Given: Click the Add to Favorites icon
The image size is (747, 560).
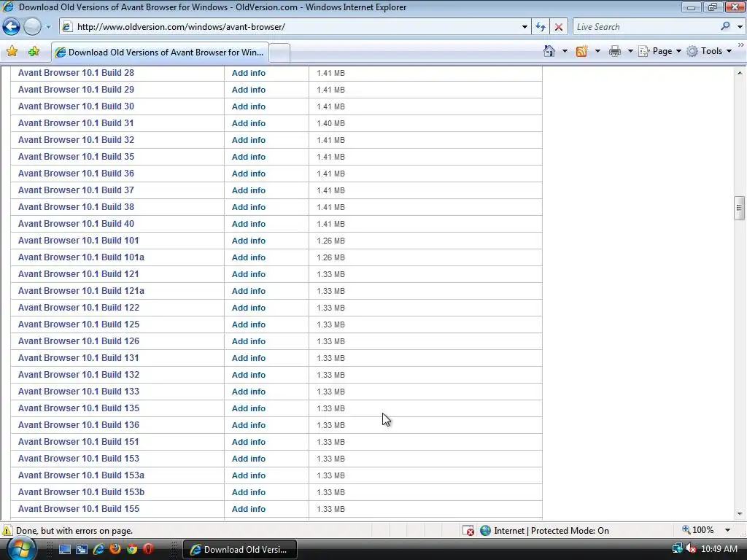Looking at the screenshot, I should [34, 52].
